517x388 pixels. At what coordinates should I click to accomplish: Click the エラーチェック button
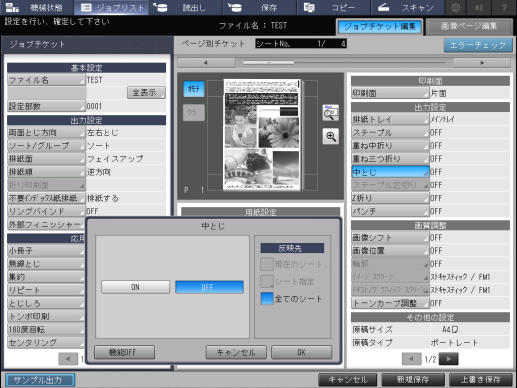pyautogui.click(x=478, y=45)
